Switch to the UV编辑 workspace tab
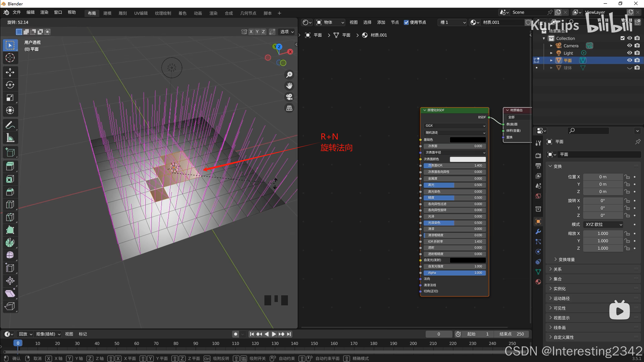The width and height of the screenshot is (644, 362). (141, 13)
